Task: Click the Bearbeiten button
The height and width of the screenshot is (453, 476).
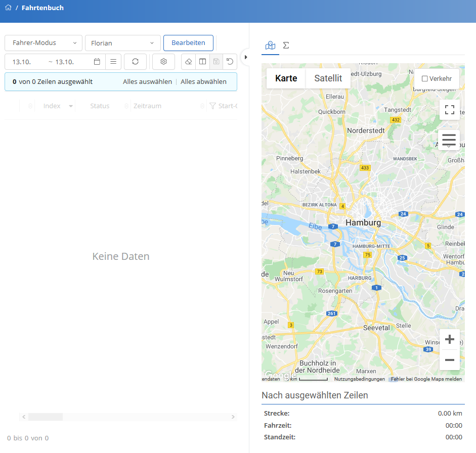Action: [188, 43]
